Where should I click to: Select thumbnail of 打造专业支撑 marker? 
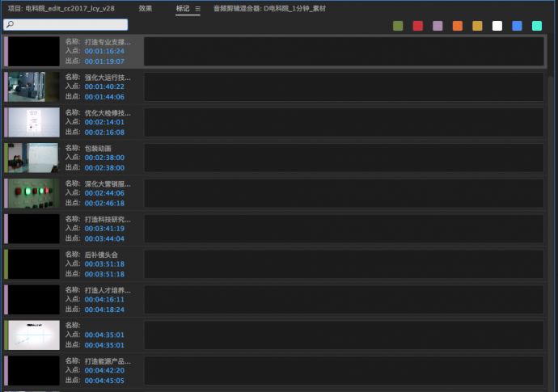(x=34, y=51)
